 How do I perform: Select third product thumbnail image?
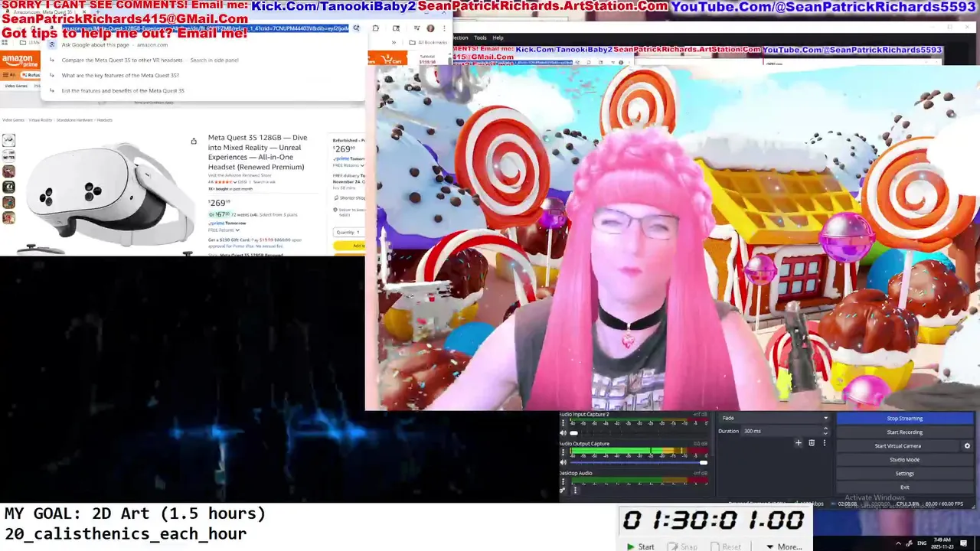(x=8, y=171)
